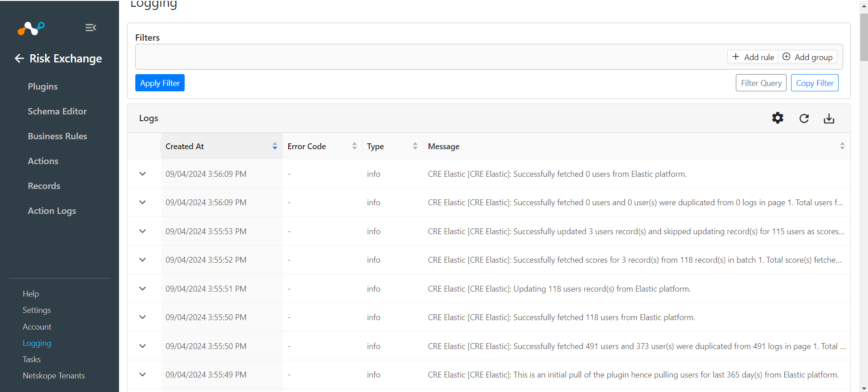Click the timestamp 09/04/2024 3:55:52 PM
868x392 pixels.
point(206,260)
